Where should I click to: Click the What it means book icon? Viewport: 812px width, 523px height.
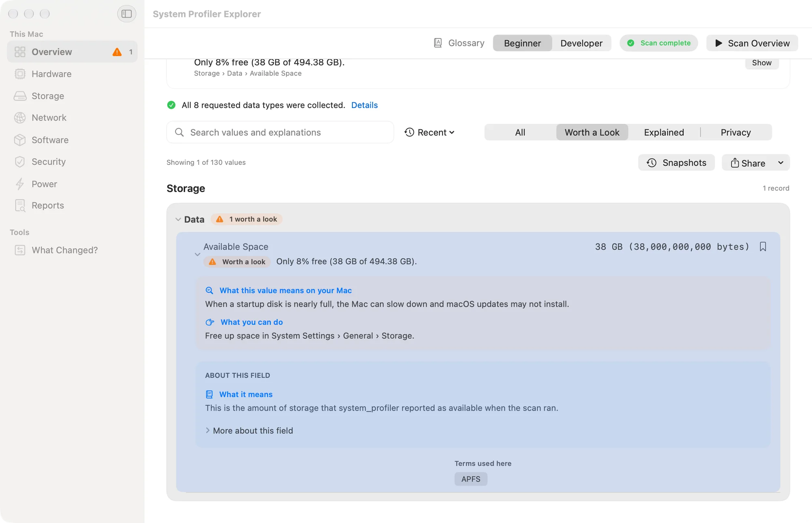[x=209, y=394]
